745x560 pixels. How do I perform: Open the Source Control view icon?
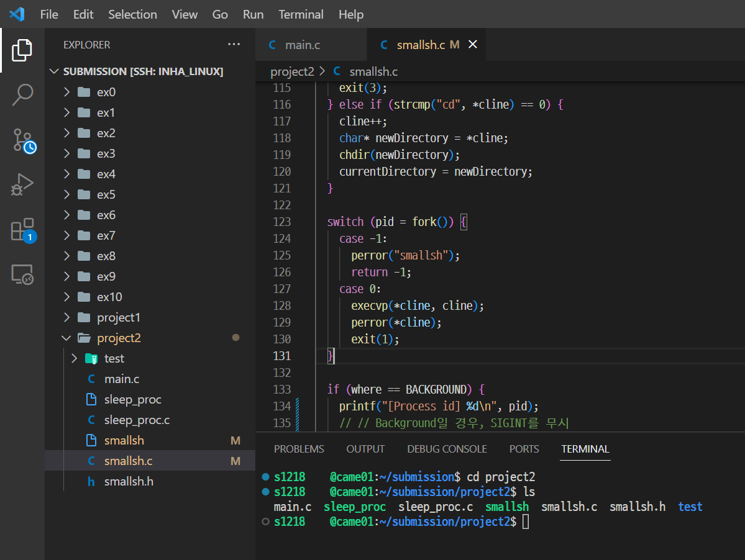click(x=23, y=140)
